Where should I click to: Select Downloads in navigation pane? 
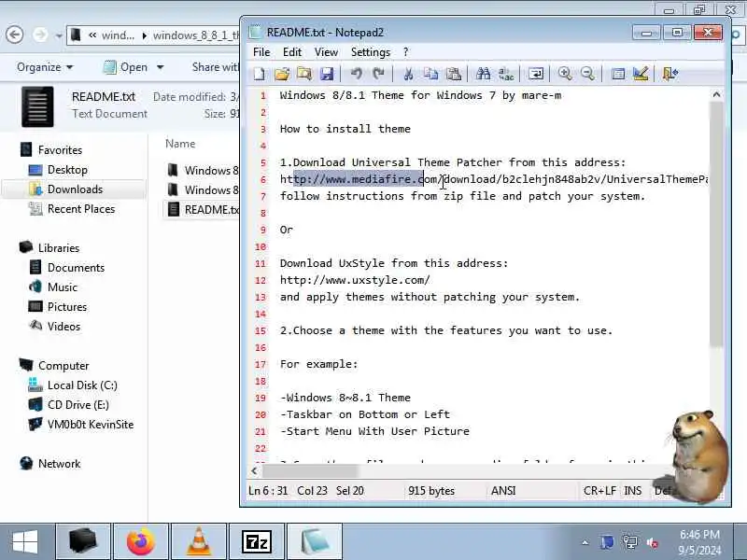tap(75, 189)
